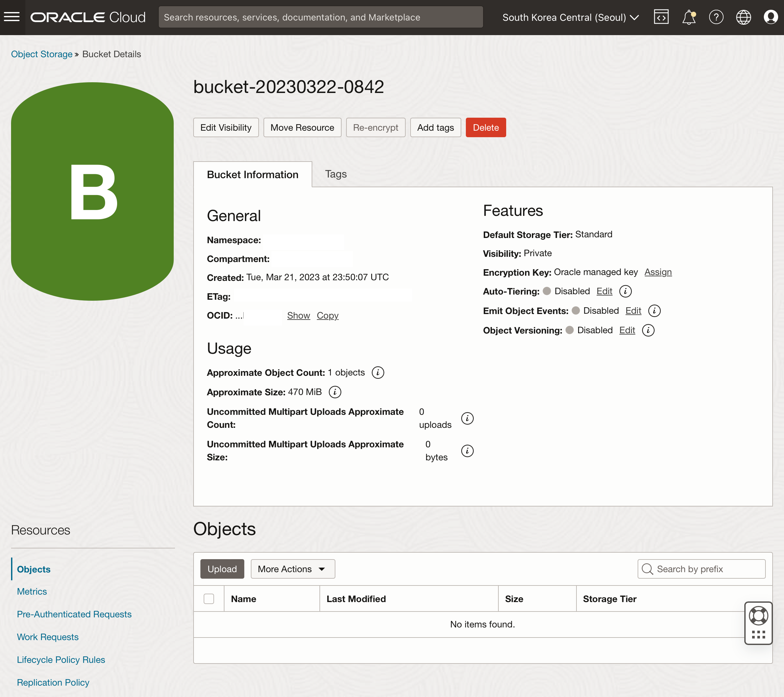Open the South Korea Central region selector
Image resolution: width=784 pixels, height=697 pixels.
click(x=570, y=17)
